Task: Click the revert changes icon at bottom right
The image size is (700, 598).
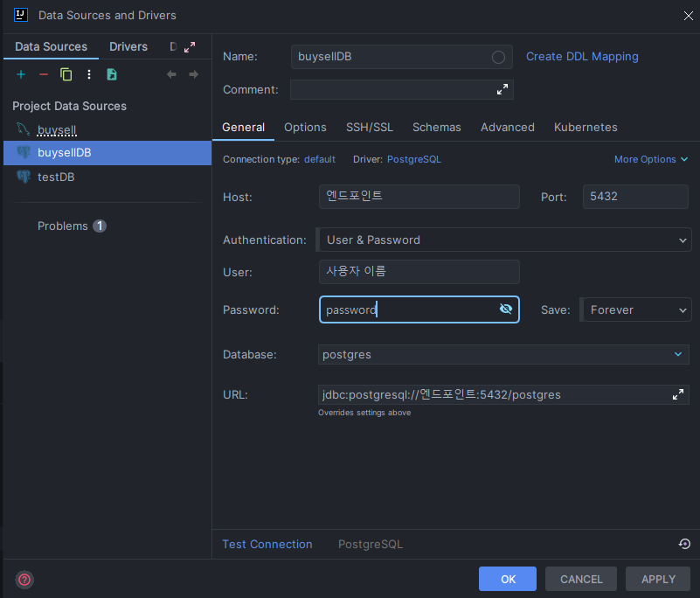Action: tap(684, 544)
